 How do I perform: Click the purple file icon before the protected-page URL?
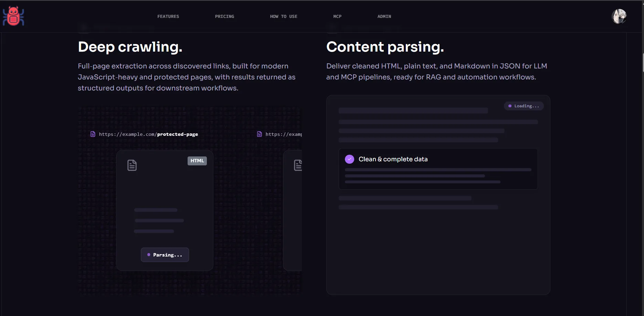pos(93,134)
